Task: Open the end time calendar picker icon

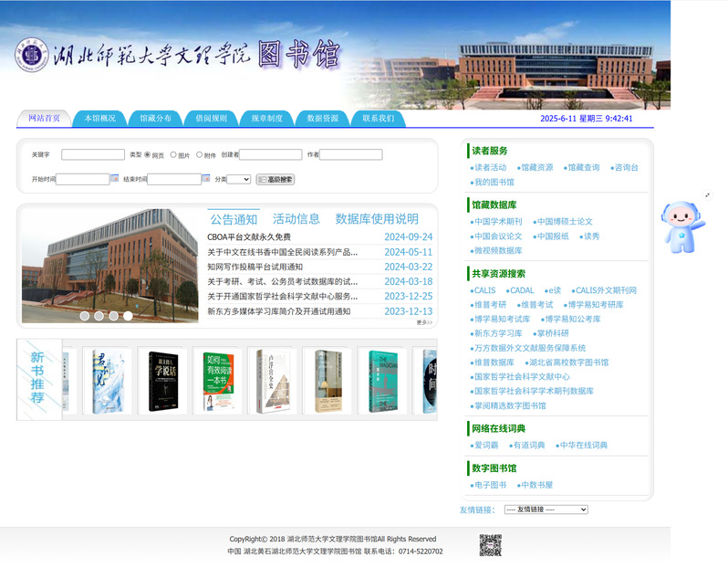Action: click(x=206, y=179)
